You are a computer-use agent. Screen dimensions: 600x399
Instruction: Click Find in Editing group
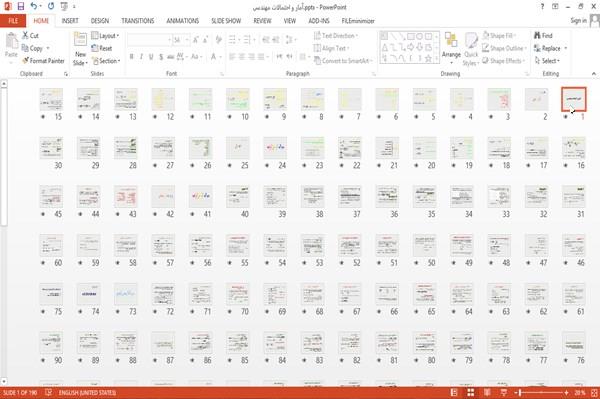coord(543,36)
